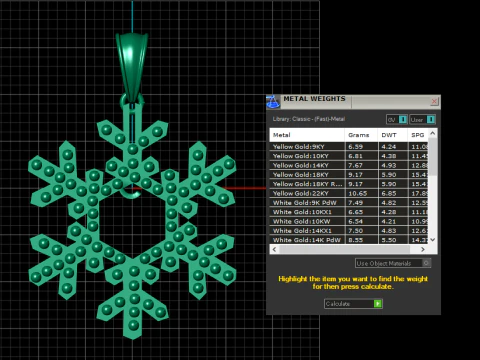Toggle the GV library switch

396,119
